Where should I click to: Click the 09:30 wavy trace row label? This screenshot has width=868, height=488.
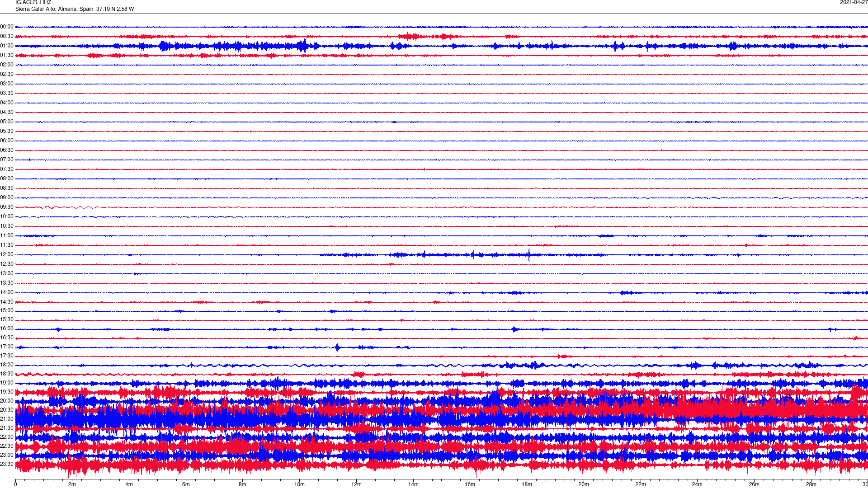[7, 207]
